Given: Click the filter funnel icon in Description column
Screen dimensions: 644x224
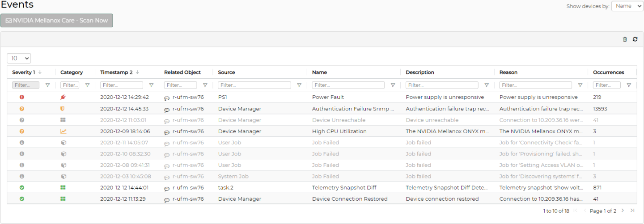Looking at the screenshot, I should 487,85.
